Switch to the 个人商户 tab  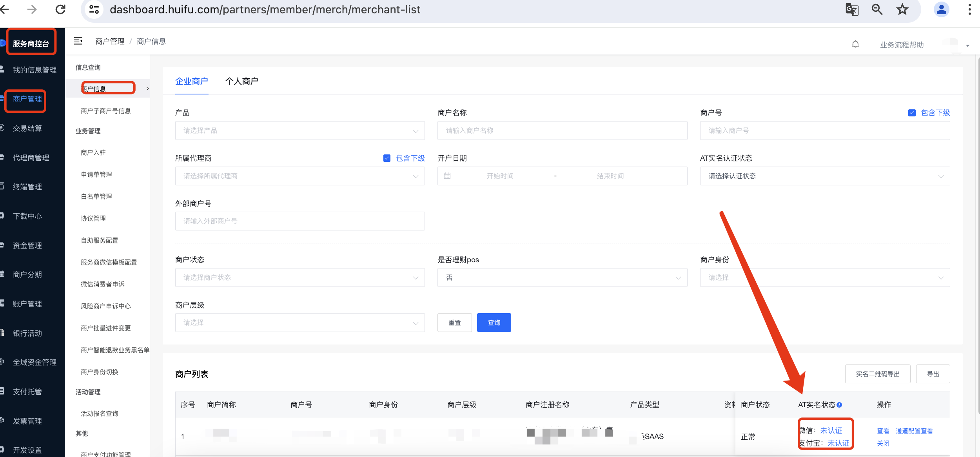pos(241,82)
